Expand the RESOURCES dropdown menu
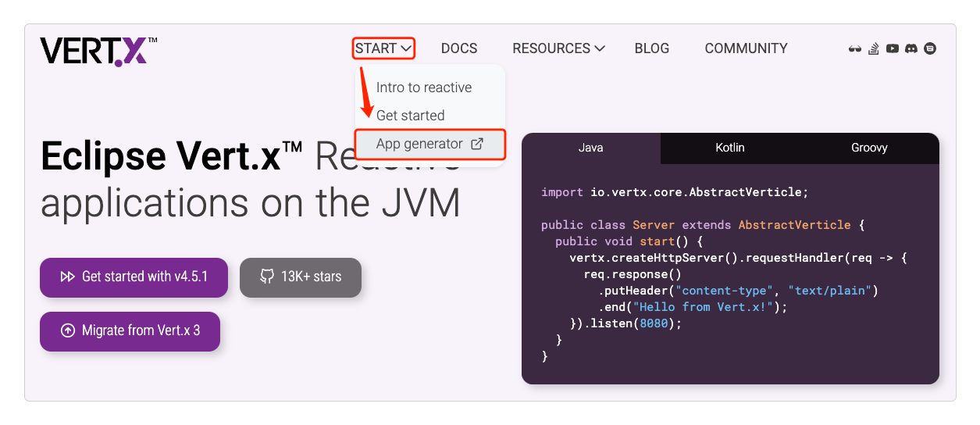980x425 pixels. pos(558,48)
